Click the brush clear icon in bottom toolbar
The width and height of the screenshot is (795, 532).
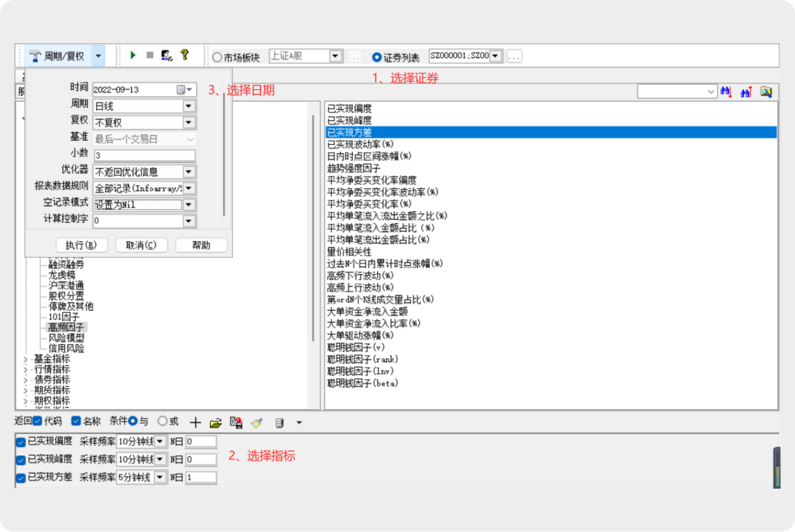tap(257, 422)
